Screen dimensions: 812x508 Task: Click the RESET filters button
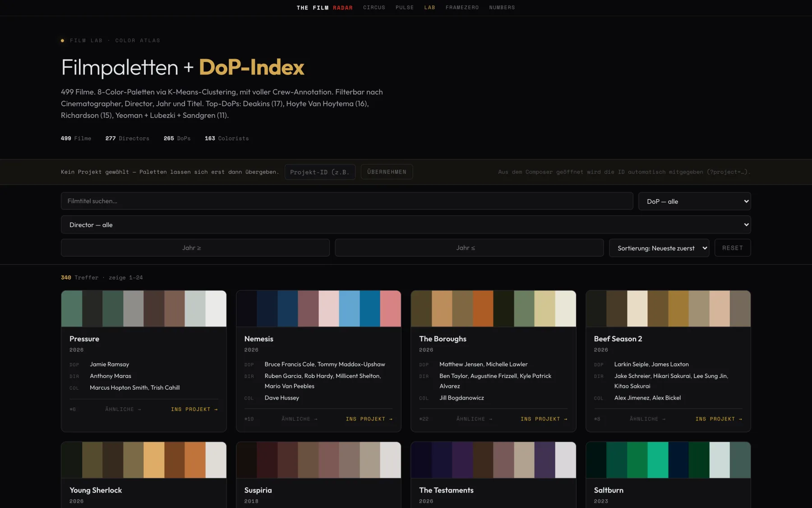click(733, 248)
